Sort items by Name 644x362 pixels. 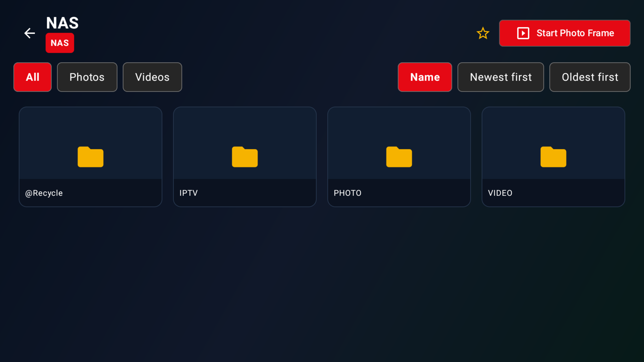(x=425, y=77)
